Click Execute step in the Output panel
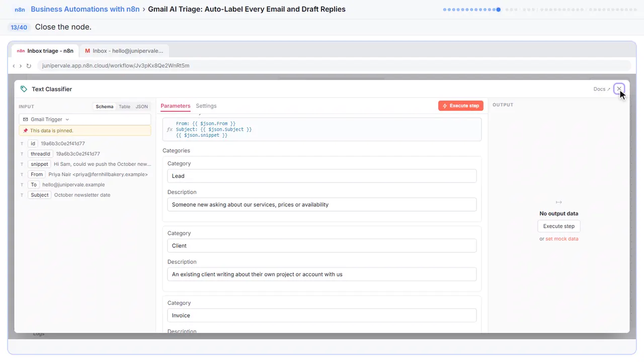644x362 pixels. [559, 226]
